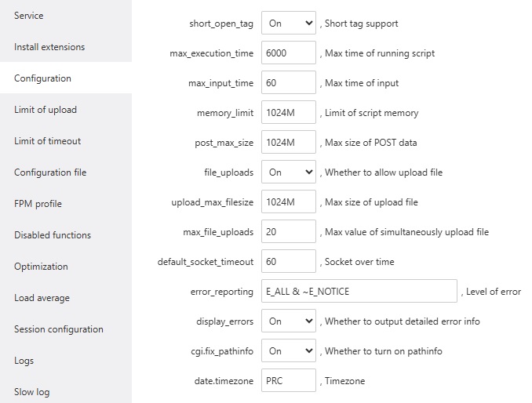Open the display_errors dropdown
The image size is (532, 403).
pyautogui.click(x=288, y=321)
